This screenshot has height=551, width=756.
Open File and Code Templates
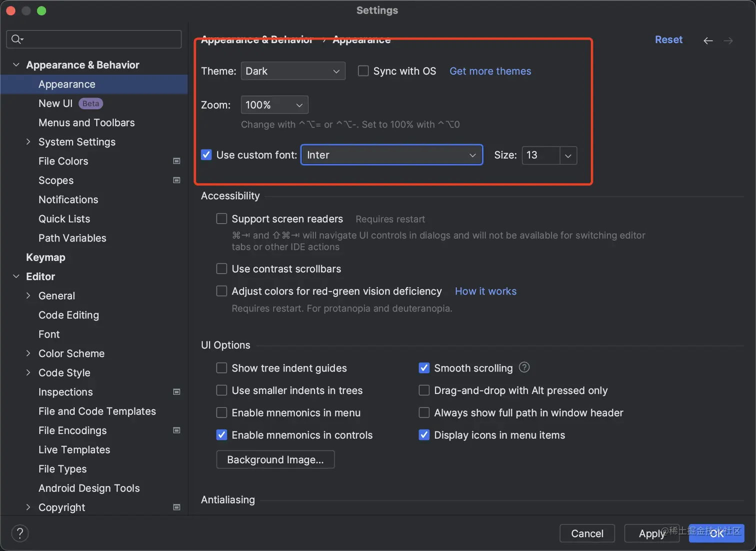[x=97, y=411]
